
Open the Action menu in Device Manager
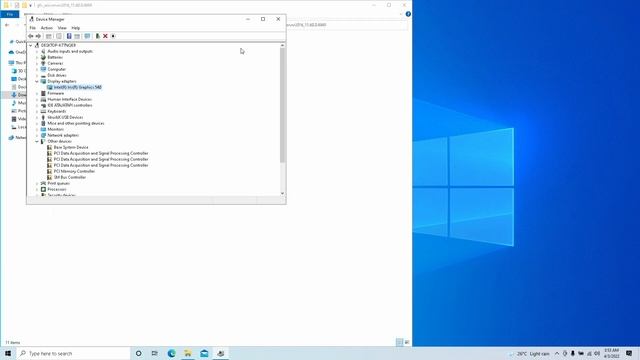click(x=47, y=28)
